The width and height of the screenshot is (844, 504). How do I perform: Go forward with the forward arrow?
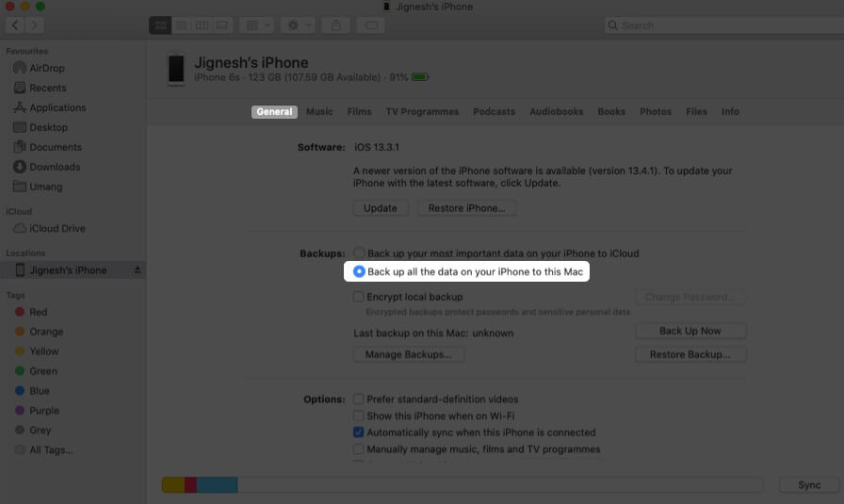34,25
